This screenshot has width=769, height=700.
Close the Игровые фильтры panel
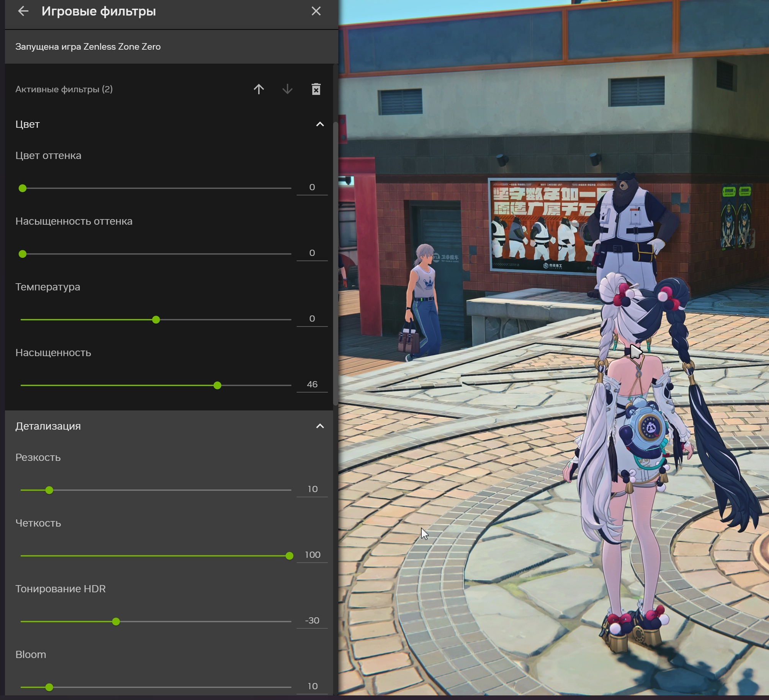click(316, 11)
